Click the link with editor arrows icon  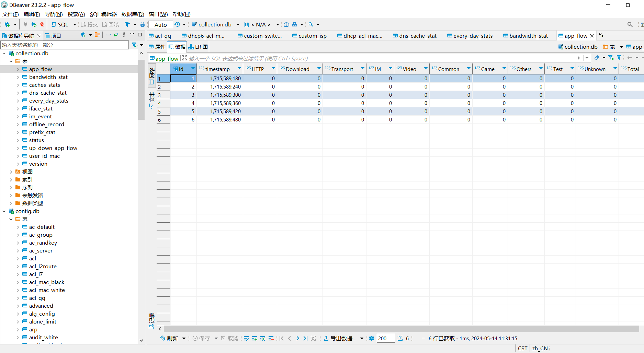[116, 35]
